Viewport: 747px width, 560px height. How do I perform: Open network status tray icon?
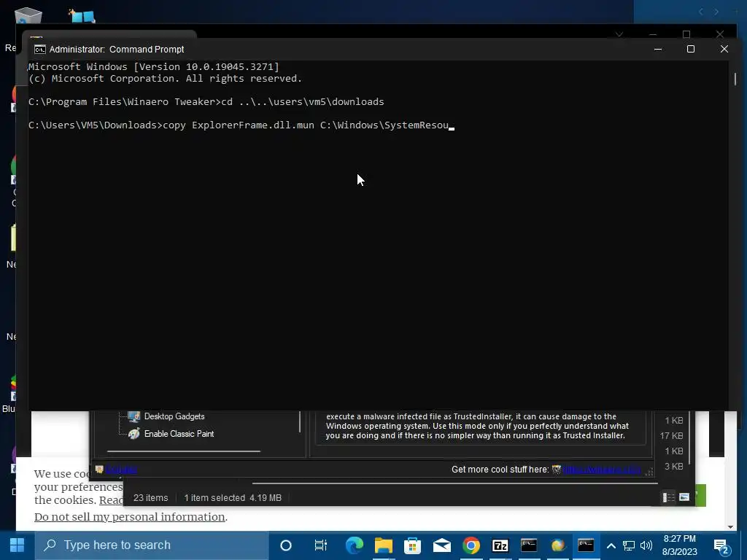pos(629,545)
